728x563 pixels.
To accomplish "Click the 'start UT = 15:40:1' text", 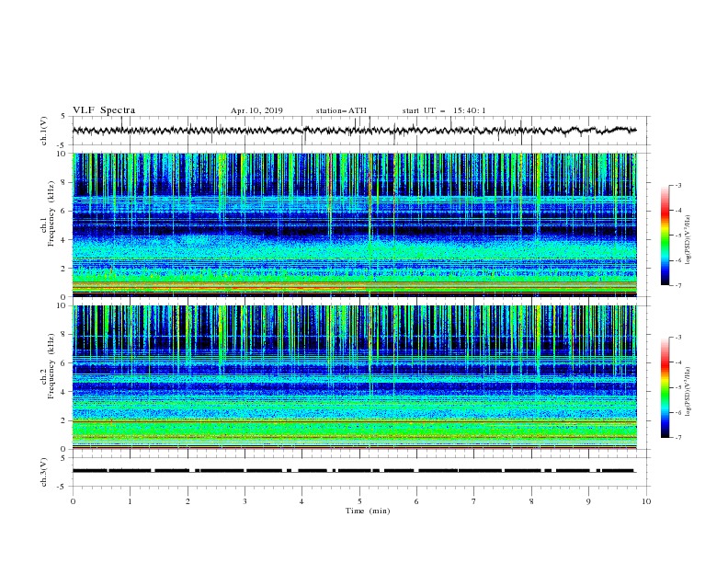I will pyautogui.click(x=444, y=110).
